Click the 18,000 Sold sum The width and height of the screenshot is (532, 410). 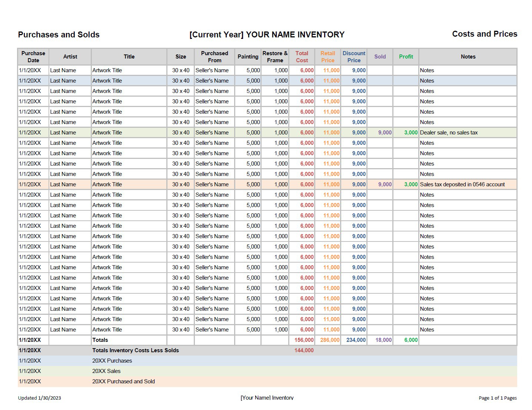[x=383, y=340]
